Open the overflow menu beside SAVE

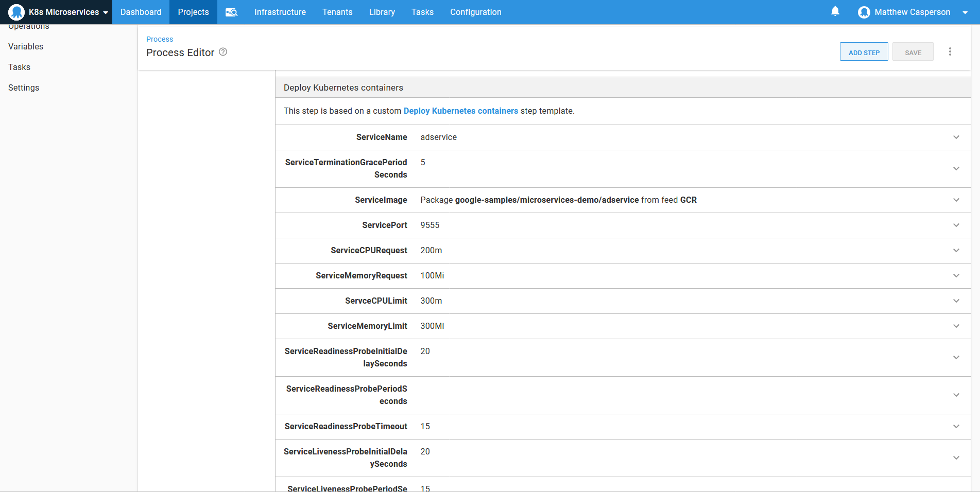950,51
